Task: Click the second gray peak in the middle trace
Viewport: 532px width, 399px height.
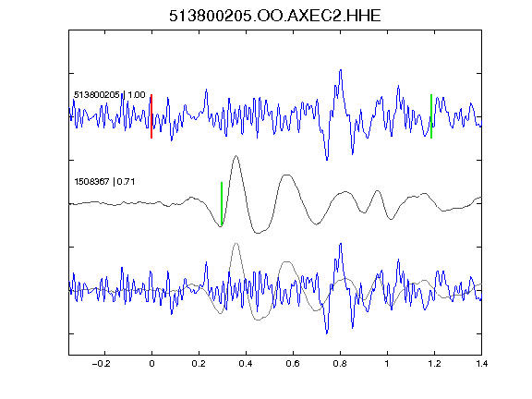Action: pos(287,175)
